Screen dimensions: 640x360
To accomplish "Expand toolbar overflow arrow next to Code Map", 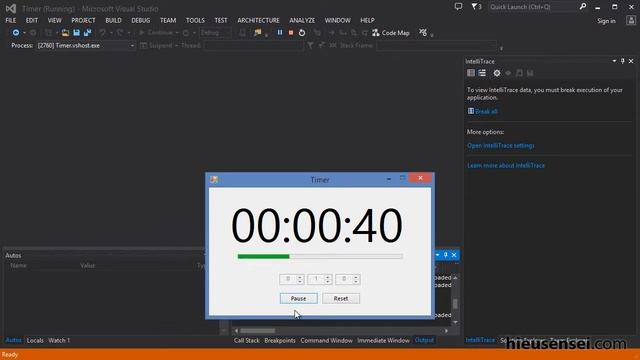I will (432, 35).
